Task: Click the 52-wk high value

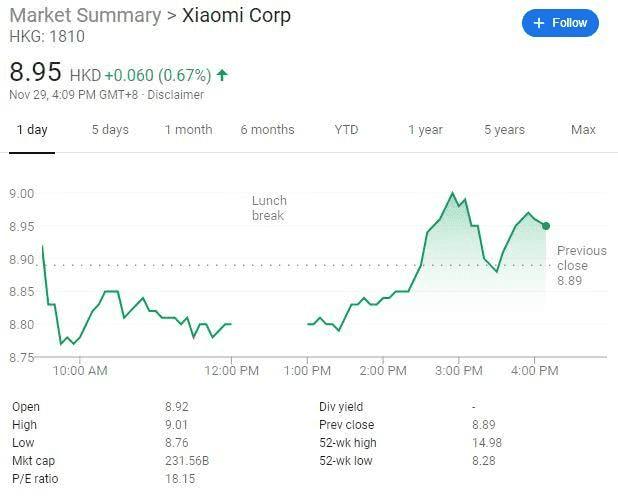Action: [487, 442]
